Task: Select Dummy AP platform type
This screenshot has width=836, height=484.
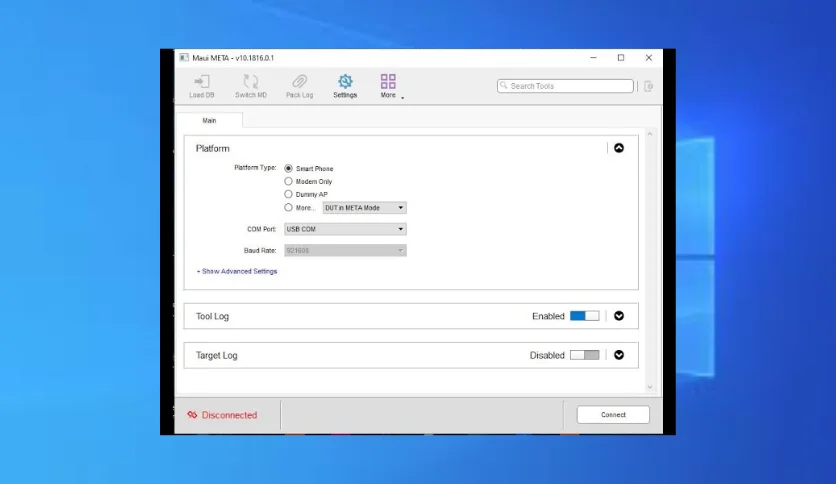Action: coord(288,194)
